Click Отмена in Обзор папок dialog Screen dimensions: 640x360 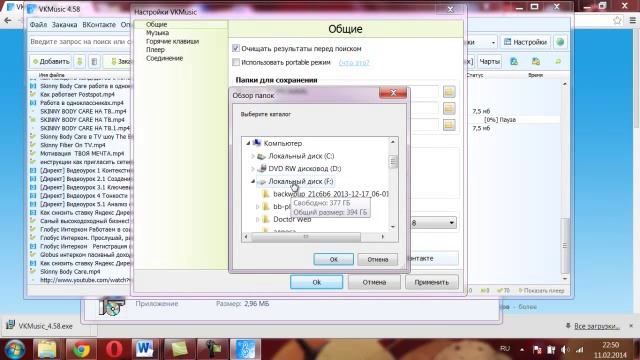click(x=378, y=259)
